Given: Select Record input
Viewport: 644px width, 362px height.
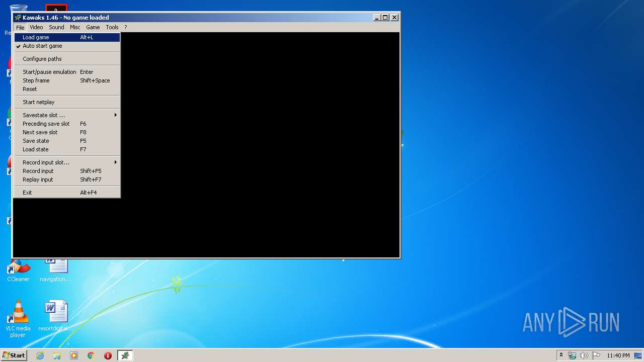Looking at the screenshot, I should pyautogui.click(x=67, y=171).
